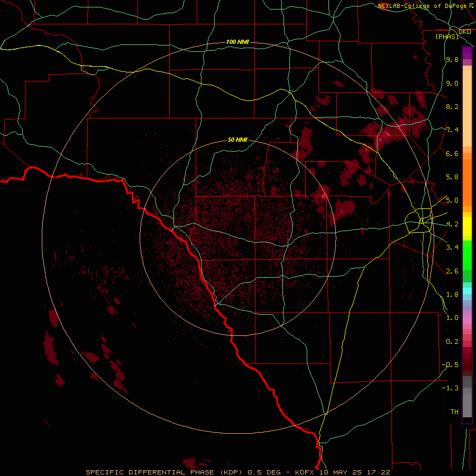
Task: Pick the bright green color bar segment
Action: point(467,255)
